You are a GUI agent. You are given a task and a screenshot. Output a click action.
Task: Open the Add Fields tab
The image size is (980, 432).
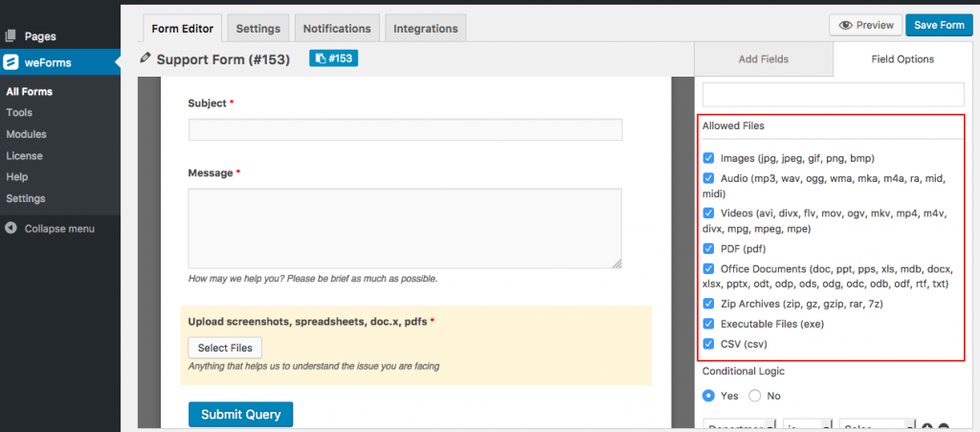click(x=763, y=59)
